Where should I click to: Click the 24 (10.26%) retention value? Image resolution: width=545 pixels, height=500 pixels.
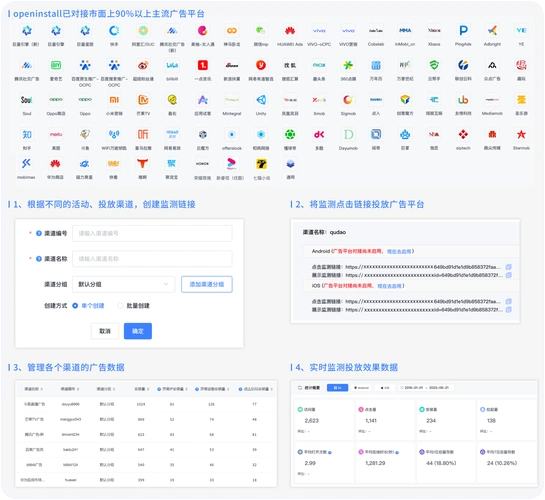tap(502, 463)
